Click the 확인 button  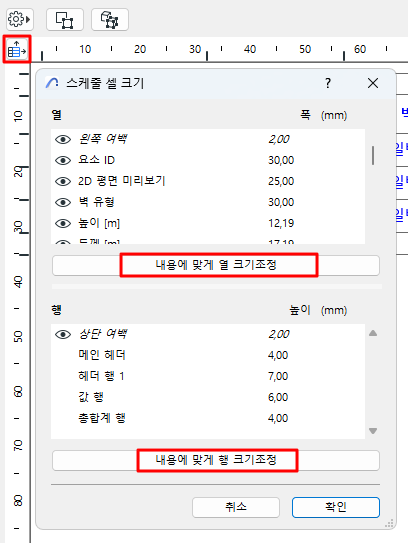pyautogui.click(x=336, y=507)
